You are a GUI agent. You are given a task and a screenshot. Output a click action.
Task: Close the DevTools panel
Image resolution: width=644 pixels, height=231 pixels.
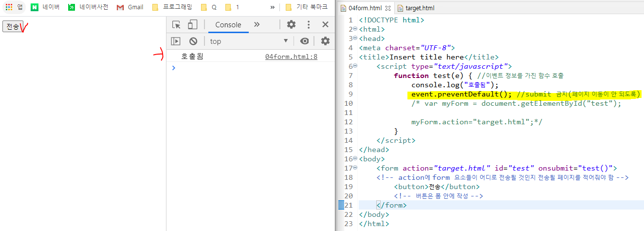[x=325, y=25]
